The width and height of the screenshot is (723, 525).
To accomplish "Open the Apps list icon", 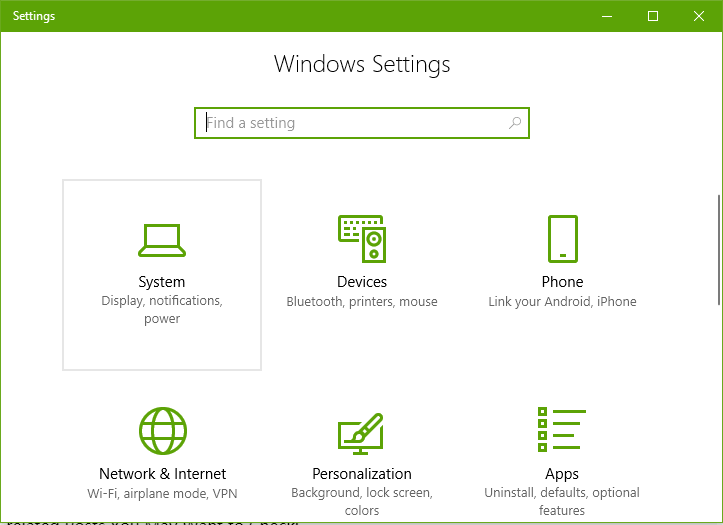I will tap(562, 431).
